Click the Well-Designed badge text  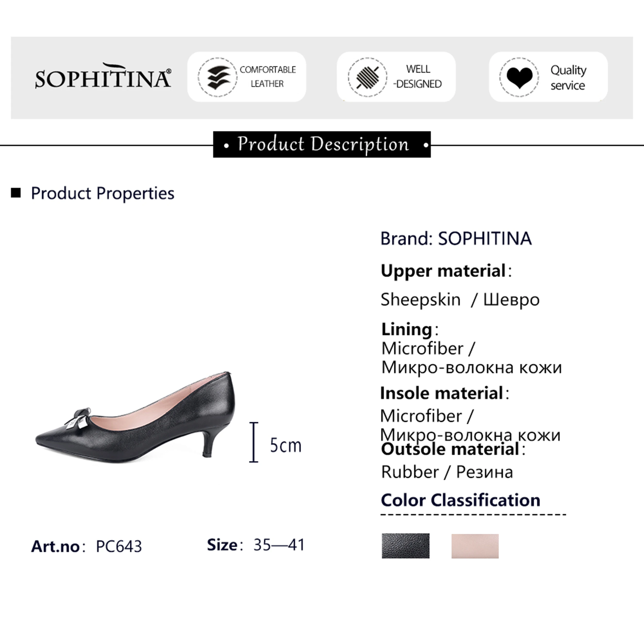point(418,77)
